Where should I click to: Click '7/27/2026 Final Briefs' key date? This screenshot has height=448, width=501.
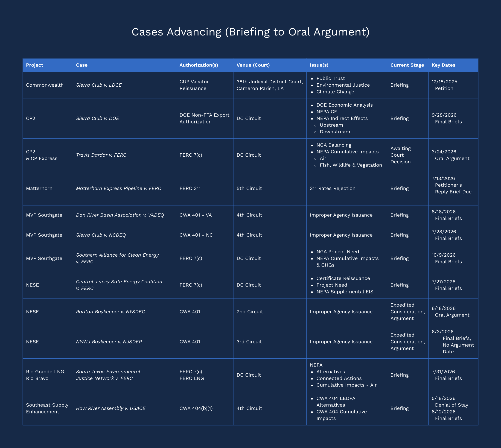447,285
